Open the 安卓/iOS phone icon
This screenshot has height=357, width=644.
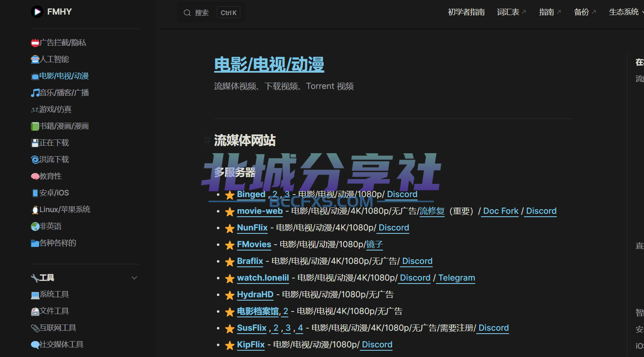click(x=35, y=193)
